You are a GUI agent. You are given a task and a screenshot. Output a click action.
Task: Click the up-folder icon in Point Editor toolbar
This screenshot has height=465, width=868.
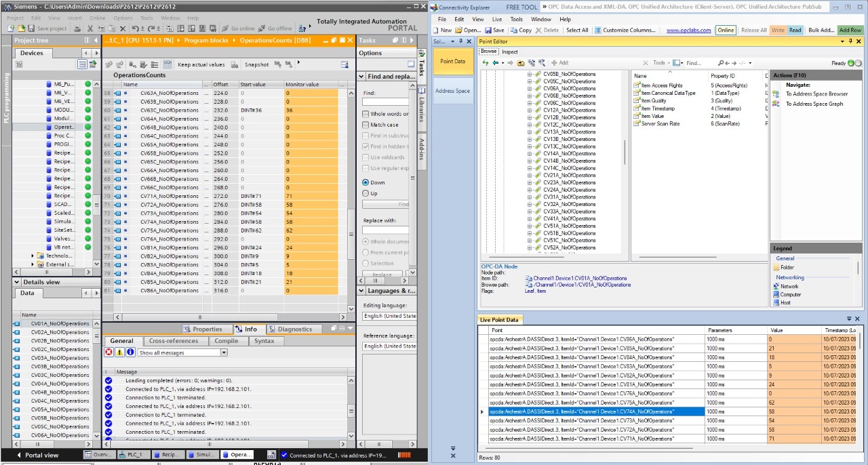[520, 63]
